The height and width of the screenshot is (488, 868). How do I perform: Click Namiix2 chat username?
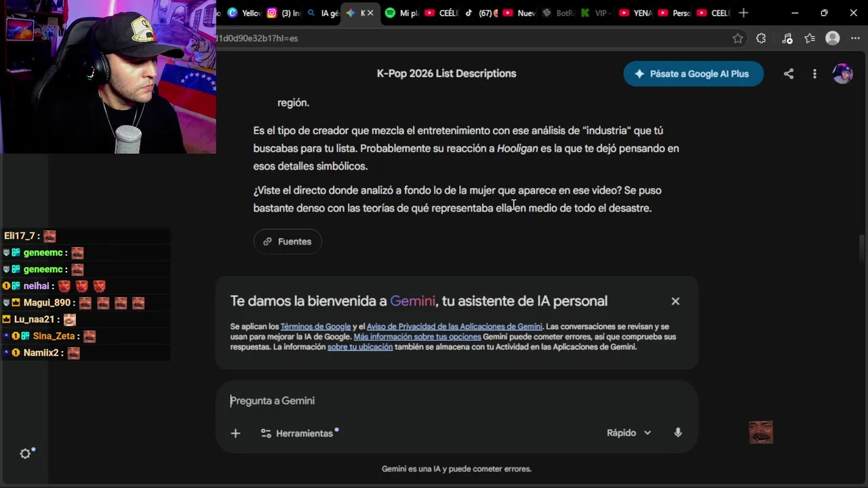41,353
